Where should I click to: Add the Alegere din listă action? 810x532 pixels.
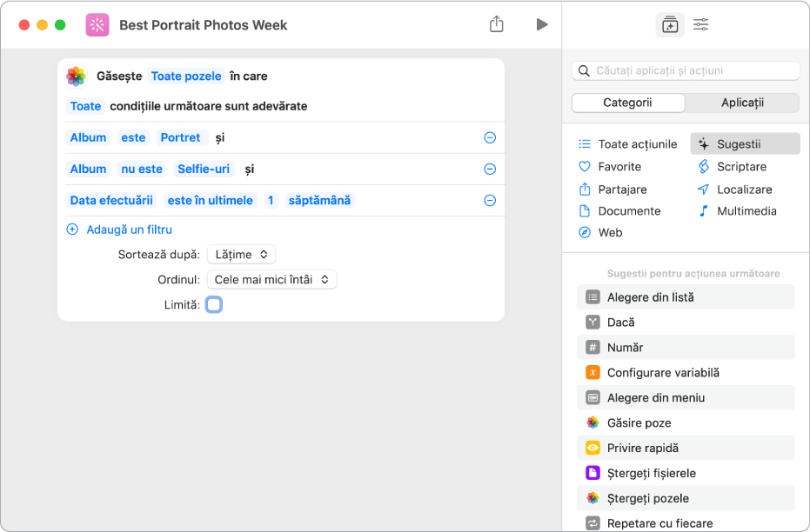[x=650, y=297]
